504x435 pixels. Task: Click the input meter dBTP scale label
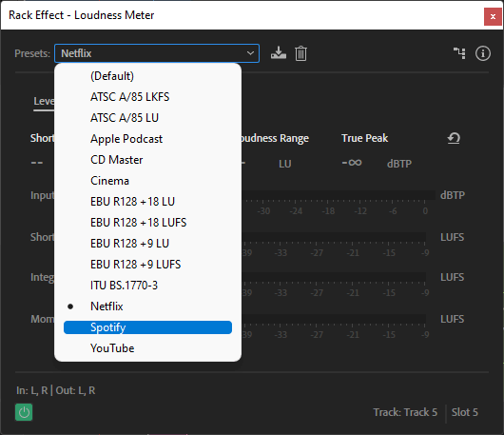(x=453, y=195)
